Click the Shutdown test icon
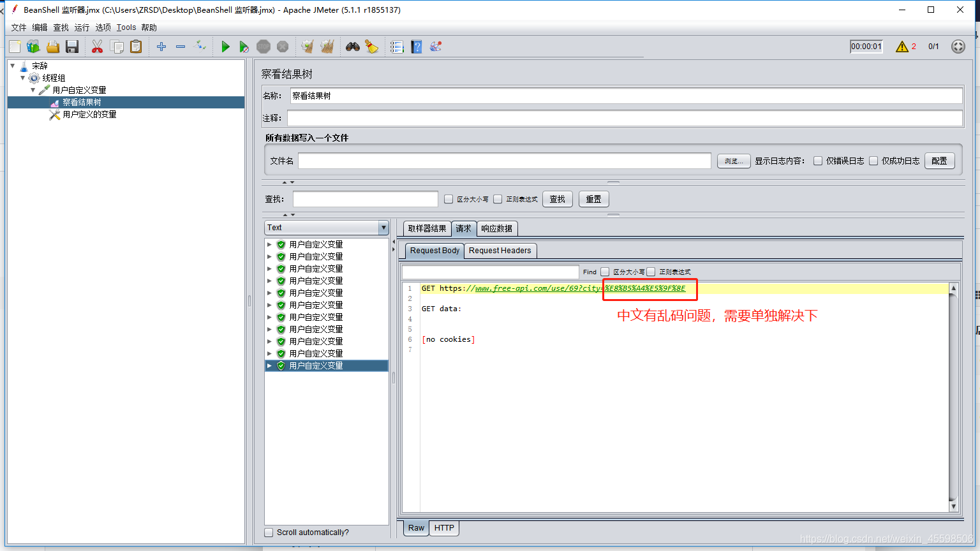This screenshot has width=980, height=551. (x=283, y=47)
